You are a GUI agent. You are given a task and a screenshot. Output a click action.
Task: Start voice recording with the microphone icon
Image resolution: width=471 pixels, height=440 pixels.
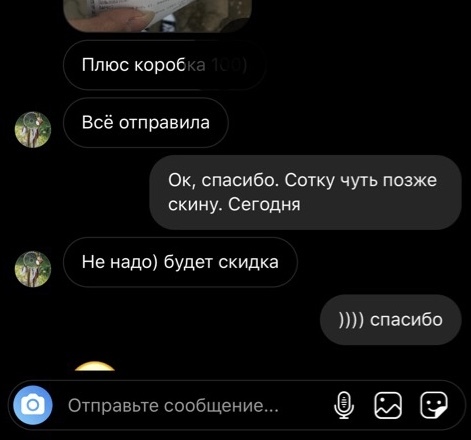point(344,405)
